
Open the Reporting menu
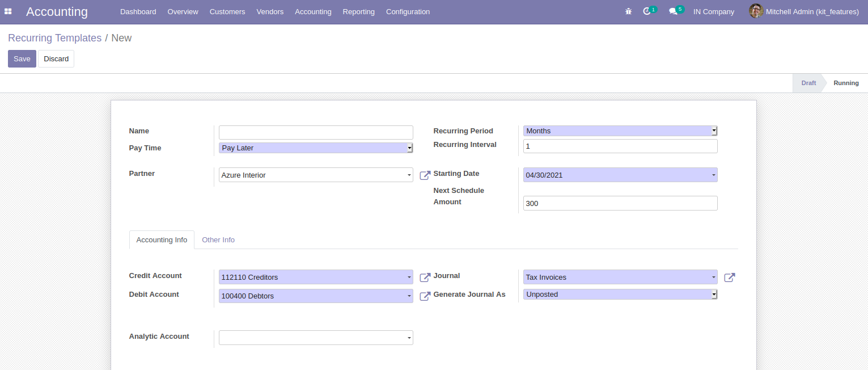pos(358,12)
